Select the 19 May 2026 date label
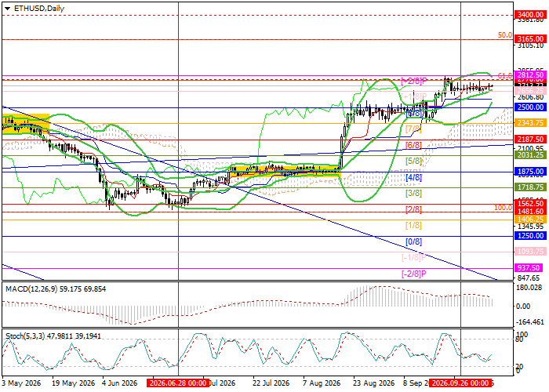 tap(73, 383)
